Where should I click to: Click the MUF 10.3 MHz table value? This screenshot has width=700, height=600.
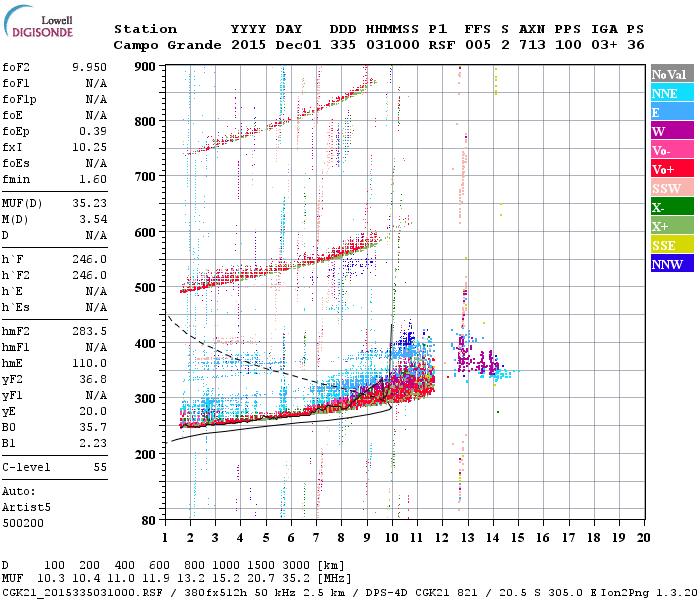(x=51, y=579)
